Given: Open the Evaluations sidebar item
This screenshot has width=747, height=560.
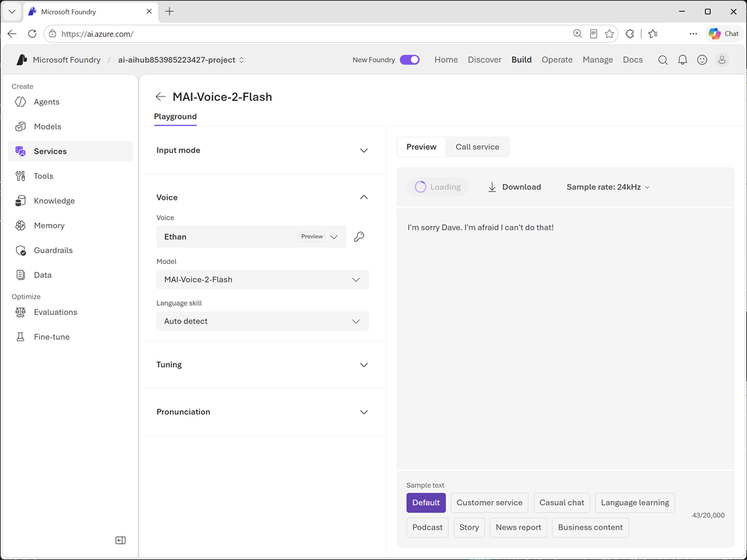Looking at the screenshot, I should pos(70,312).
